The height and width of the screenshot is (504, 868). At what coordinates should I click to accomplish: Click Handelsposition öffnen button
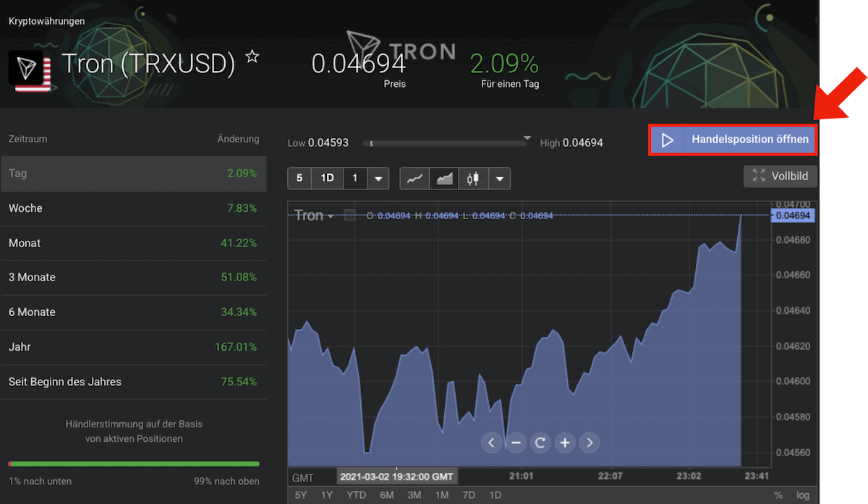(x=733, y=140)
